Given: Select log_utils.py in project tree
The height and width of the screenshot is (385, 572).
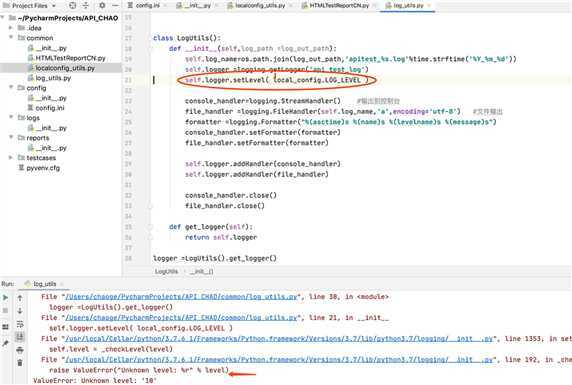Looking at the screenshot, I should [x=53, y=78].
